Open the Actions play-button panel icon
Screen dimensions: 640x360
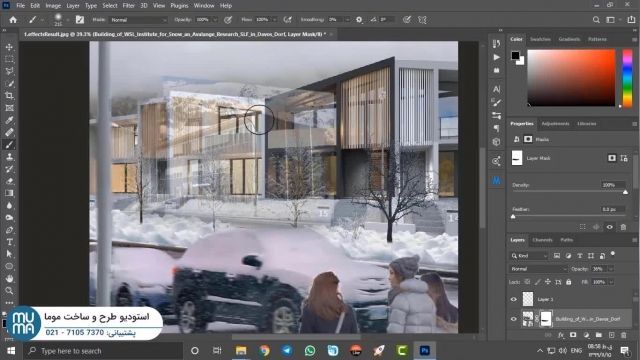click(496, 57)
